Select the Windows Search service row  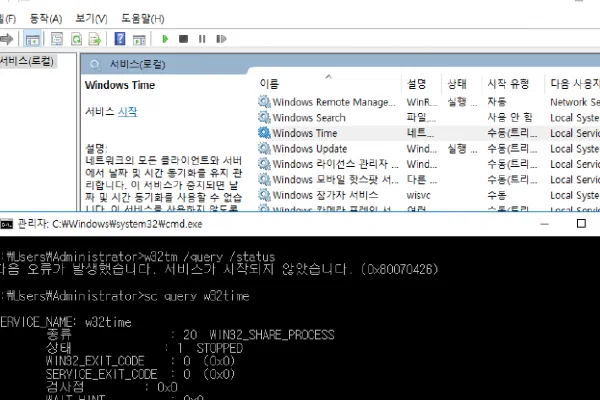point(429,118)
